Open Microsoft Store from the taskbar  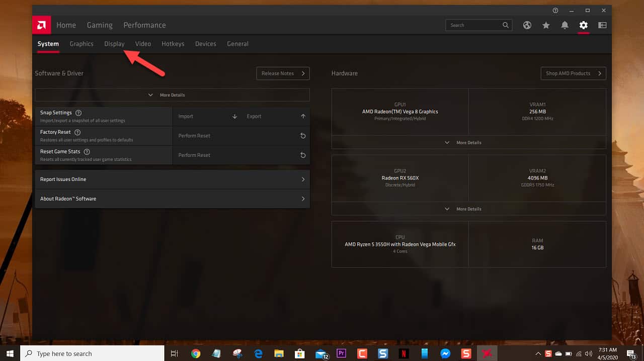pos(300,353)
